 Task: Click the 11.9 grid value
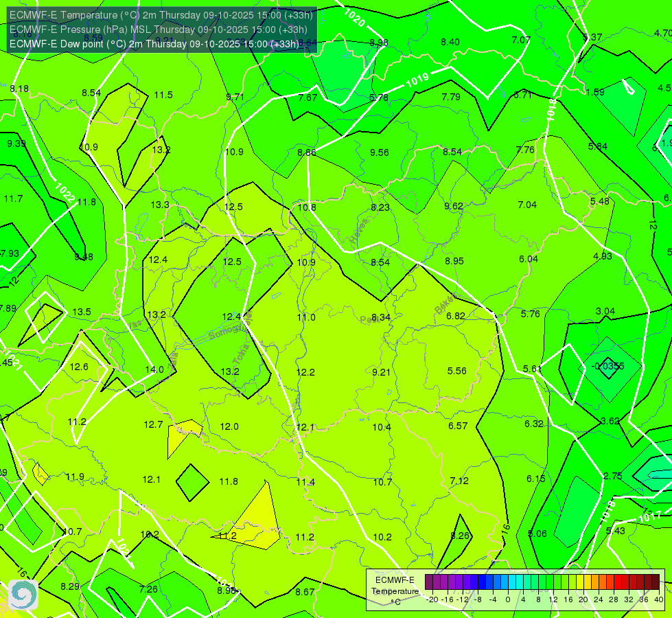[75, 477]
